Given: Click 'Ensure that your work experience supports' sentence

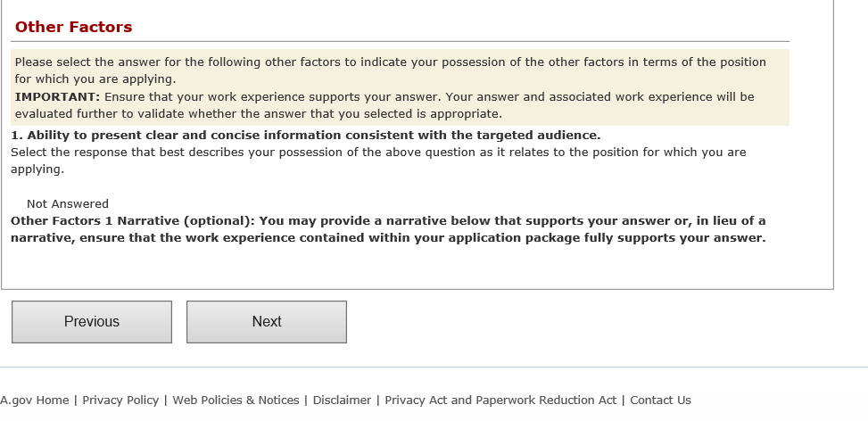Looking at the screenshot, I should tap(428, 96).
